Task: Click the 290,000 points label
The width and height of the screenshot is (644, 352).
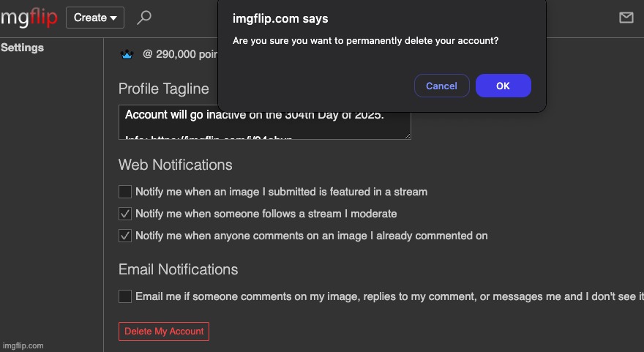Action: (x=180, y=54)
